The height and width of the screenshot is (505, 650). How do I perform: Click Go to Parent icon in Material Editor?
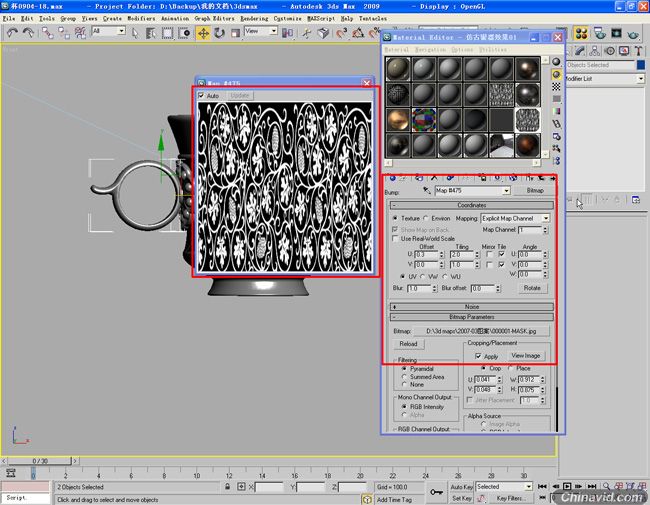[541, 178]
